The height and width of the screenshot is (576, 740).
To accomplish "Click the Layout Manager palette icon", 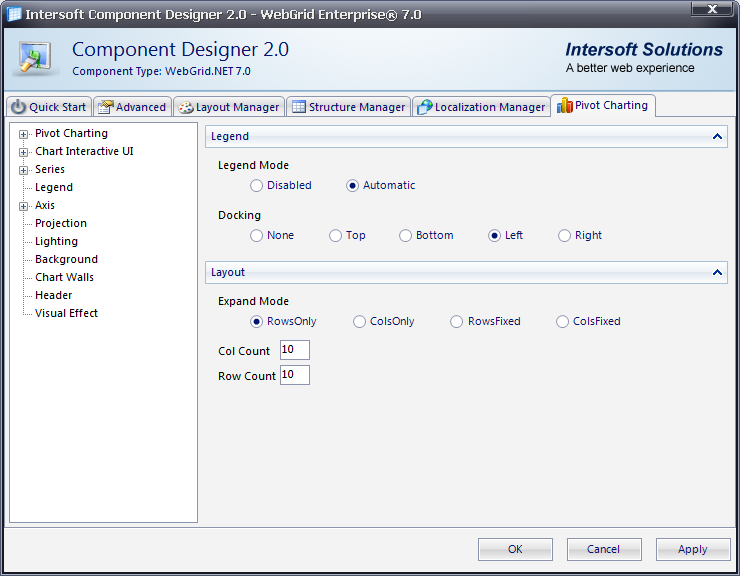I will click(185, 107).
